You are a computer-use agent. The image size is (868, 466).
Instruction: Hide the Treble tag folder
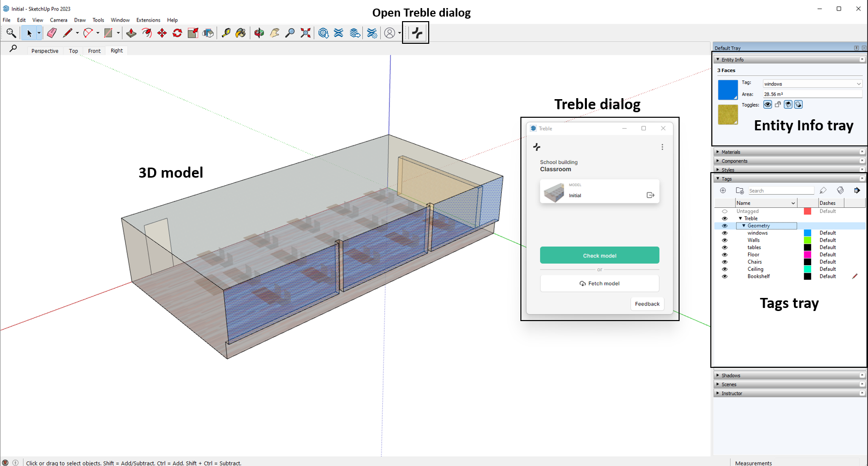724,218
